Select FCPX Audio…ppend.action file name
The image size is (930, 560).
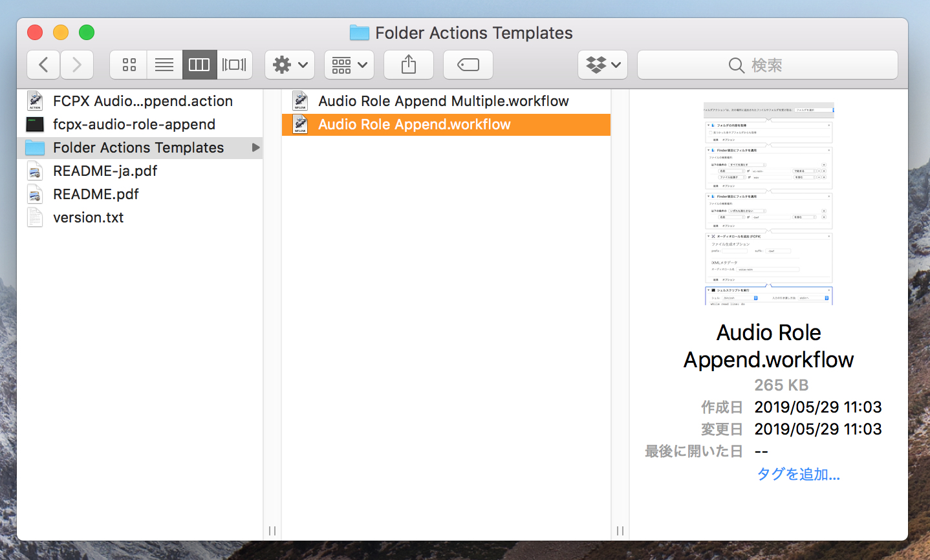143,101
